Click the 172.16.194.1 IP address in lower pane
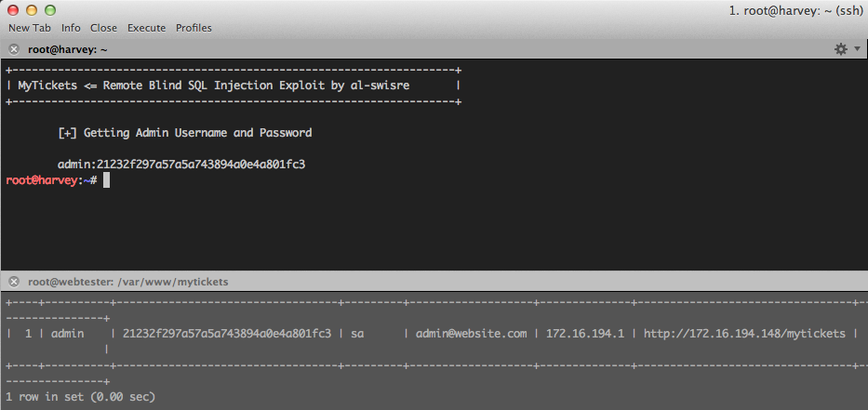 click(585, 334)
